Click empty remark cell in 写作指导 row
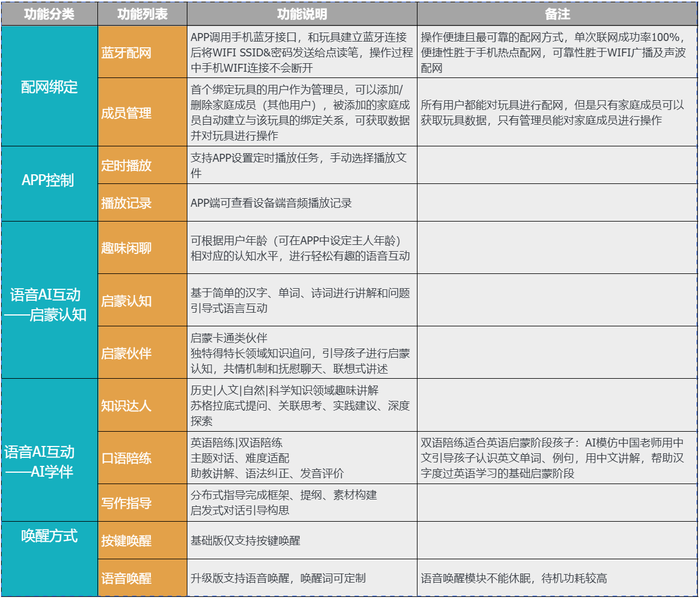700x598 pixels. coord(557,503)
